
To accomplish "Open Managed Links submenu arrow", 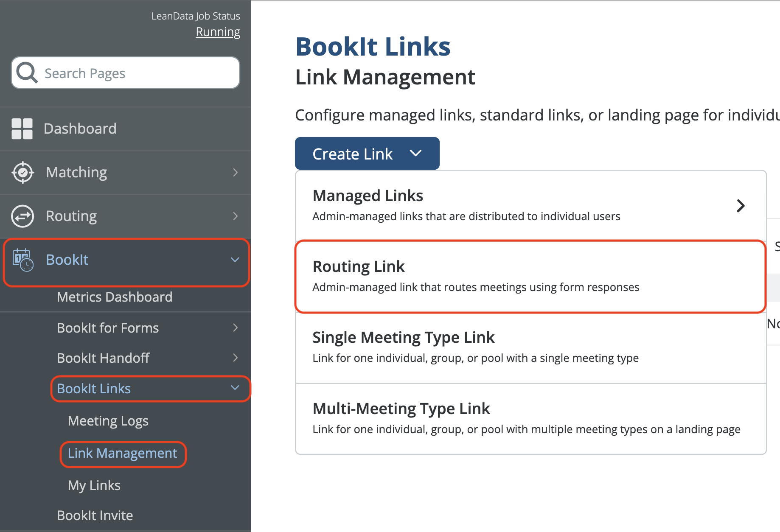I will coord(741,206).
